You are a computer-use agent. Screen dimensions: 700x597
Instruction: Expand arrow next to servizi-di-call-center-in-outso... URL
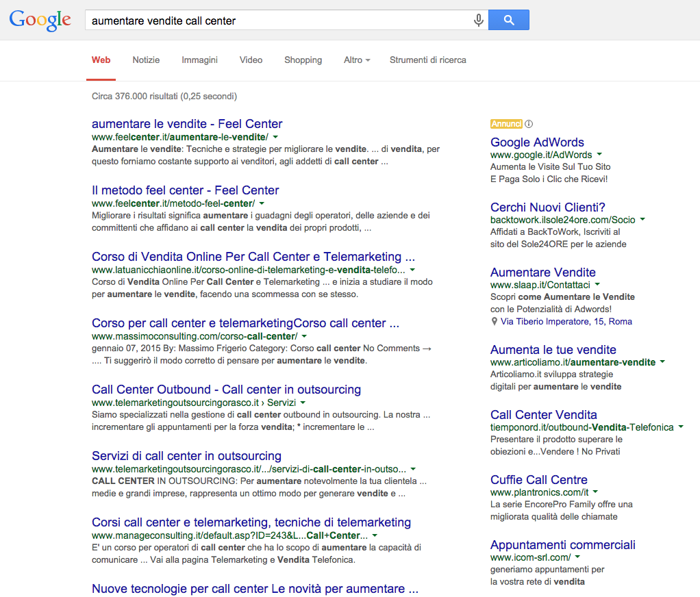(x=413, y=470)
